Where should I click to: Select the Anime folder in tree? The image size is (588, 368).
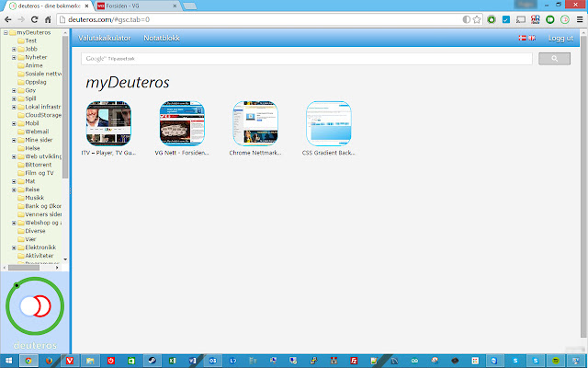tap(34, 65)
